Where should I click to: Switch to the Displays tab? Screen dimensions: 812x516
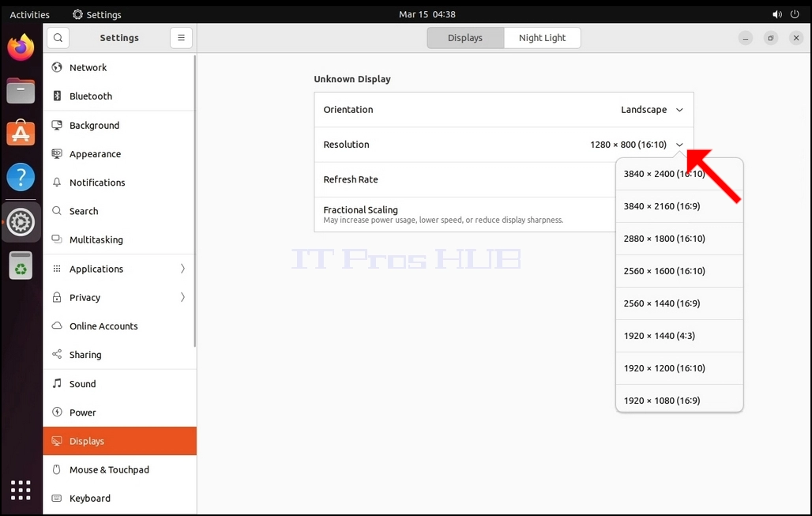[x=465, y=38]
